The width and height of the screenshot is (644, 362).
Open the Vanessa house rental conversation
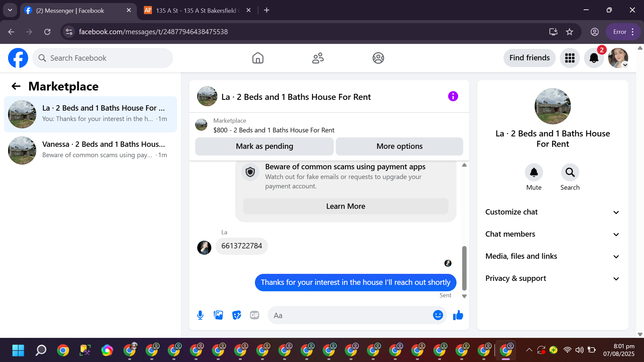pos(91,150)
